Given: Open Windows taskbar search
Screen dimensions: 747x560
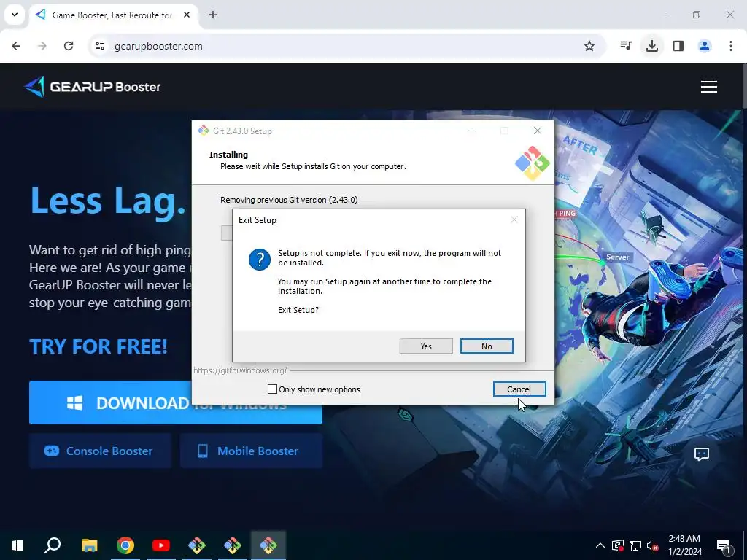Looking at the screenshot, I should (53, 545).
